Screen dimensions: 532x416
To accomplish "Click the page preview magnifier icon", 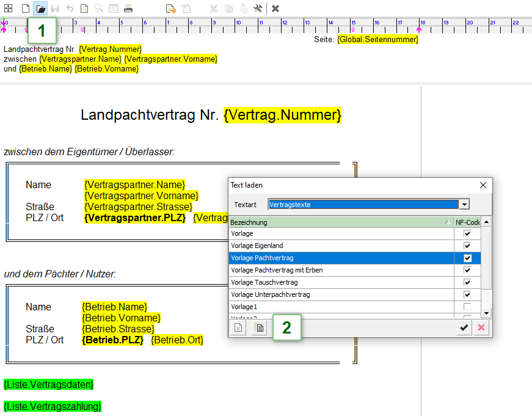I will pyautogui.click(x=84, y=9).
